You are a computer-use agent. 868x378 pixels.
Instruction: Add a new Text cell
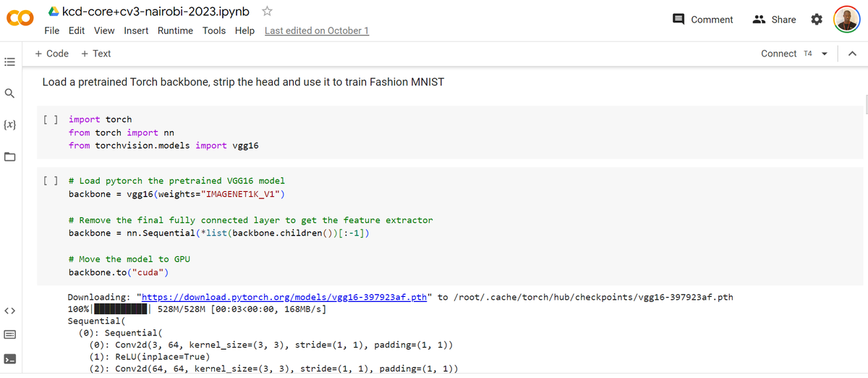(96, 54)
